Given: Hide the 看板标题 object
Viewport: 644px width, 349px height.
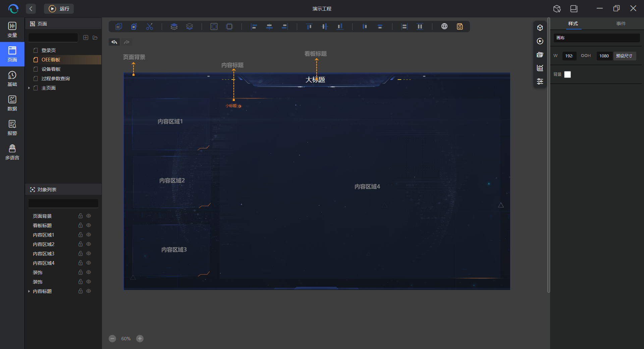Looking at the screenshot, I should click(89, 226).
